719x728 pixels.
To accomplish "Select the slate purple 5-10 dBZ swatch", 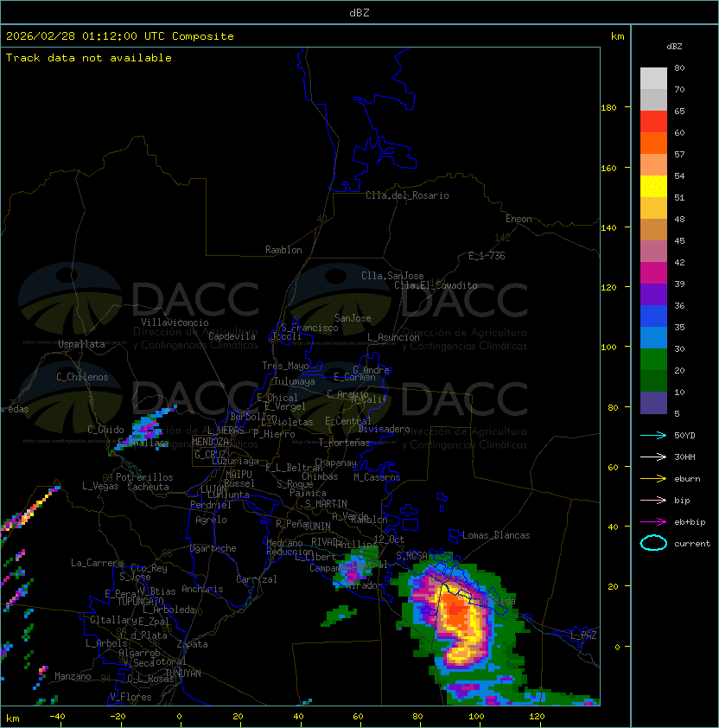I will point(653,403).
